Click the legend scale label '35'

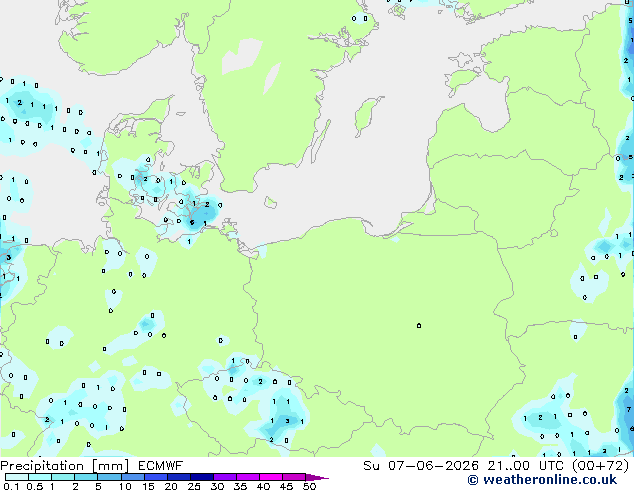coord(240,486)
